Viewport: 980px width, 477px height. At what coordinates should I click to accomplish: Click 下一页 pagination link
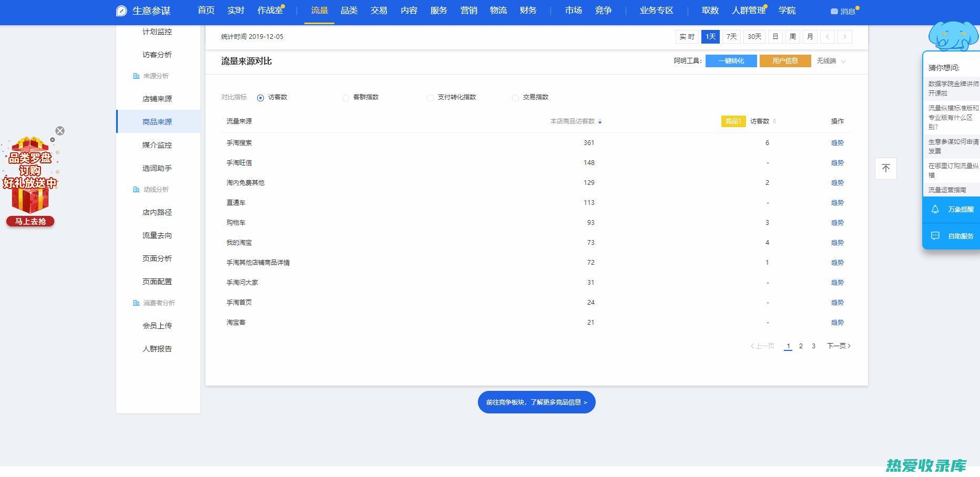[839, 346]
